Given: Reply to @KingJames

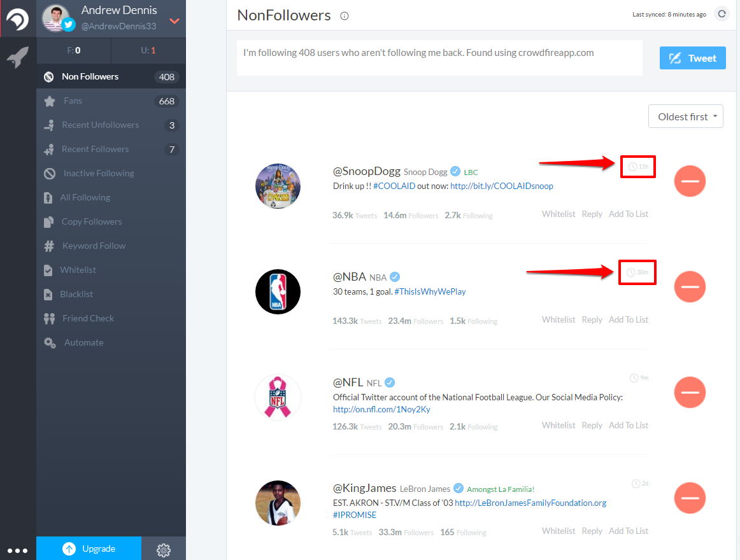Looking at the screenshot, I should (592, 531).
